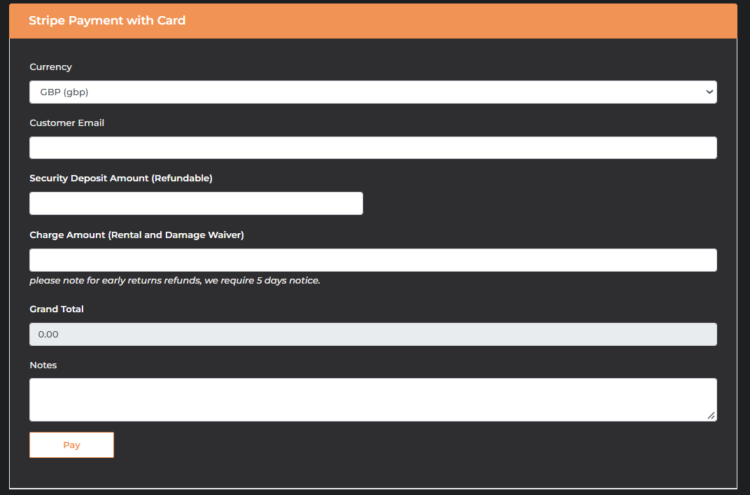Click the Customer Email input field
Screen dimensions: 750x495
(x=373, y=148)
